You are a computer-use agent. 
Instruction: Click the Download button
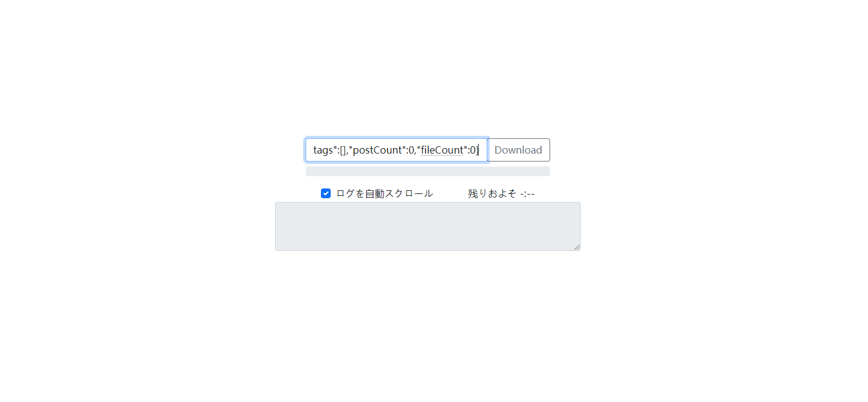click(518, 150)
